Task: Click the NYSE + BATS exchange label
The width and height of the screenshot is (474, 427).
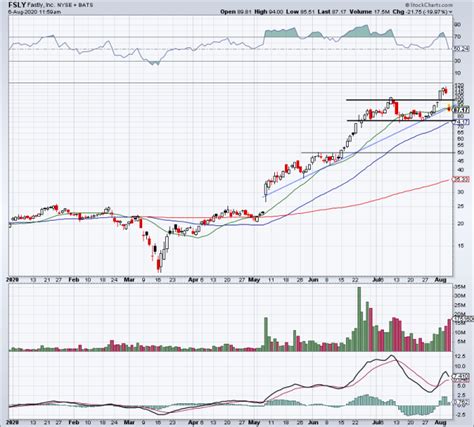Action: click(x=74, y=5)
